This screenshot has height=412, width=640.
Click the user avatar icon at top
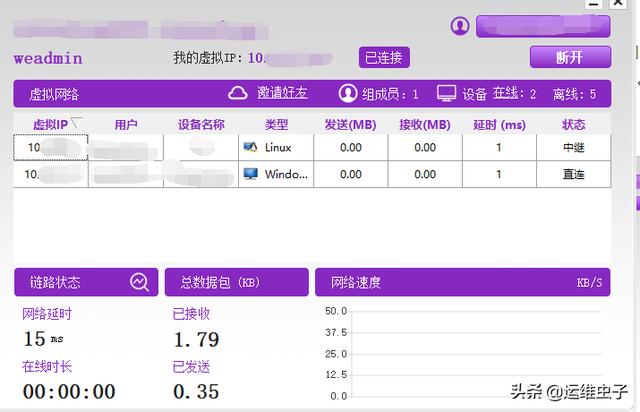click(x=460, y=26)
